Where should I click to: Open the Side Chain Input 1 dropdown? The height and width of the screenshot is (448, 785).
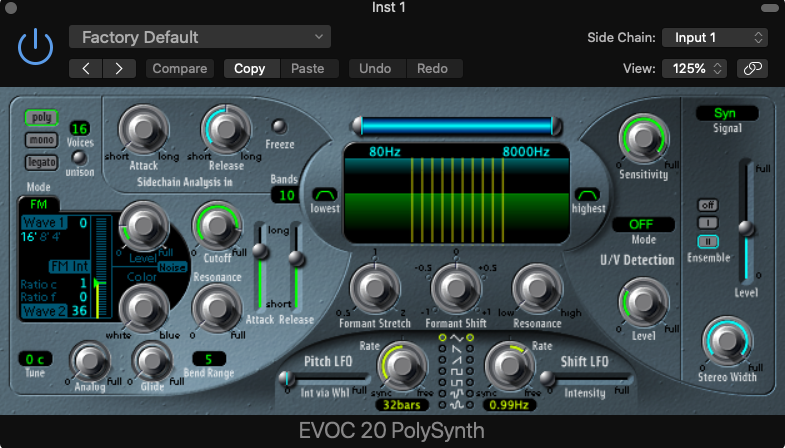coord(714,38)
